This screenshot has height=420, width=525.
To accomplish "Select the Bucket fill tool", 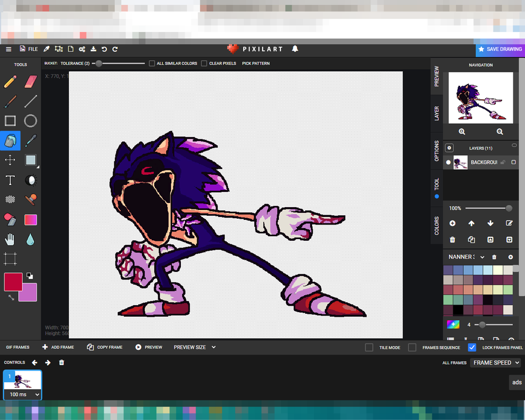I will click(10, 141).
